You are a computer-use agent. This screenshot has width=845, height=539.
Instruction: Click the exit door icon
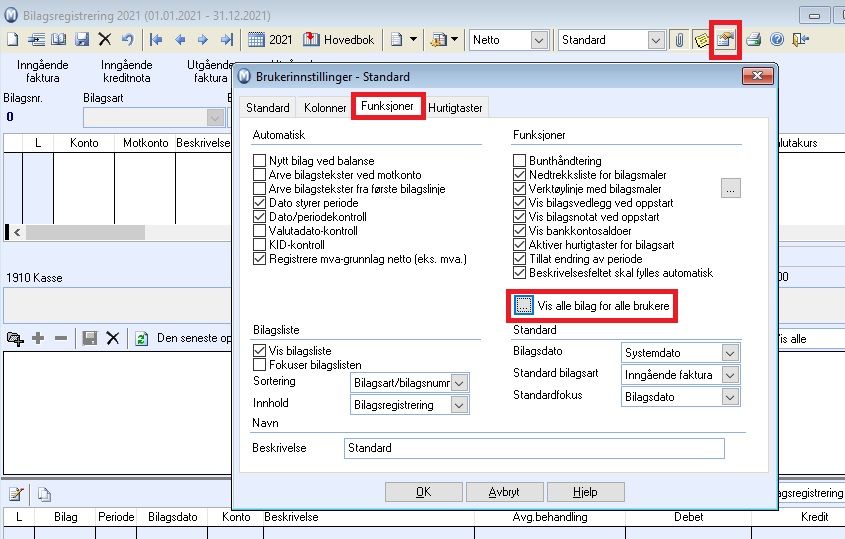coord(800,39)
